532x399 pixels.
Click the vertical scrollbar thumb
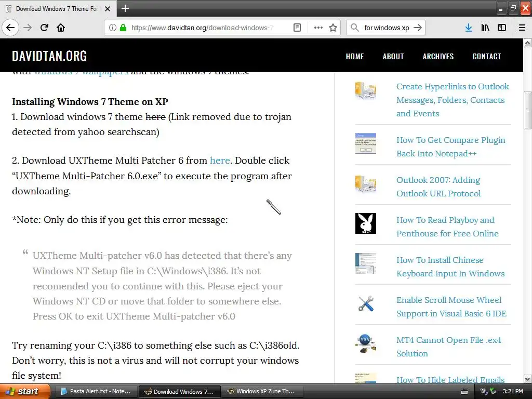528,110
